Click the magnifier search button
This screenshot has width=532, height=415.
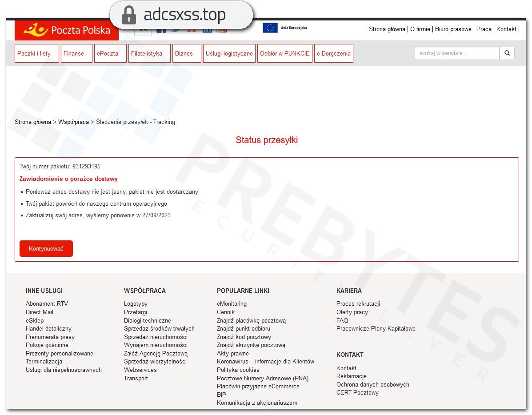pos(507,53)
